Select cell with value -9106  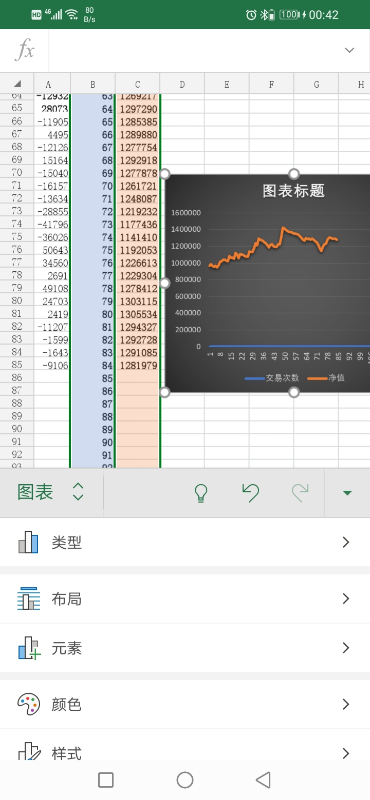click(52, 365)
